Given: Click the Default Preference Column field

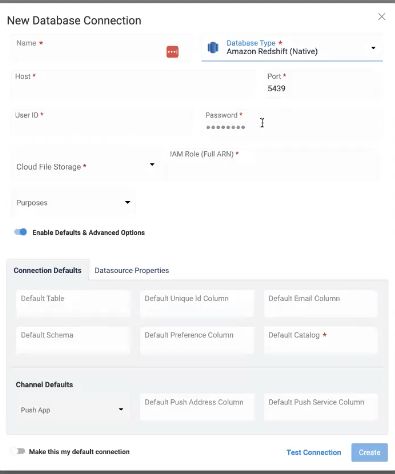Looking at the screenshot, I should coord(197,340).
